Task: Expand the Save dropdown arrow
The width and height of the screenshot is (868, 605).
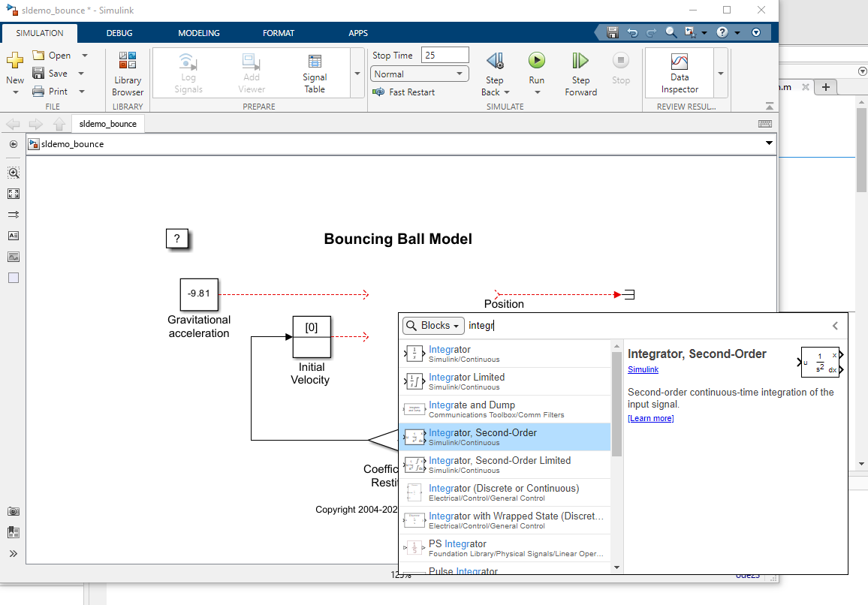Action: [x=81, y=73]
